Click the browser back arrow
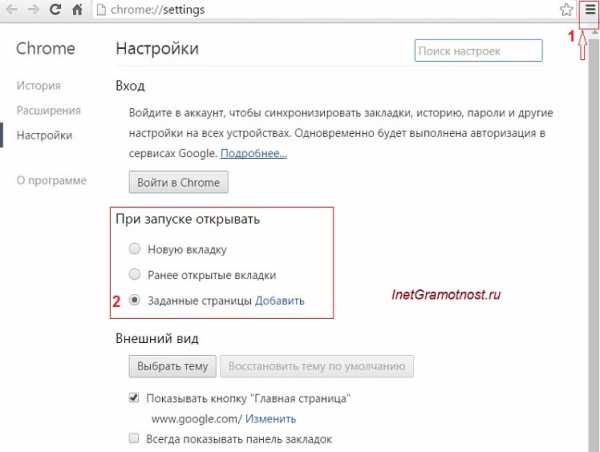Viewport: 600px width, 452px height. (11, 9)
